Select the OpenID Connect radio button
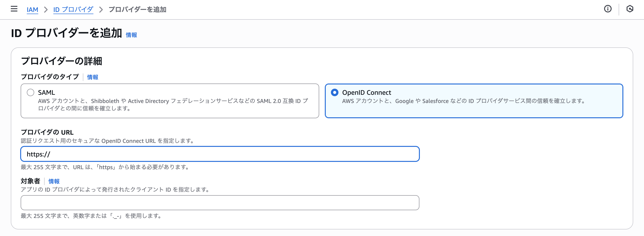The width and height of the screenshot is (644, 236). pos(334,92)
